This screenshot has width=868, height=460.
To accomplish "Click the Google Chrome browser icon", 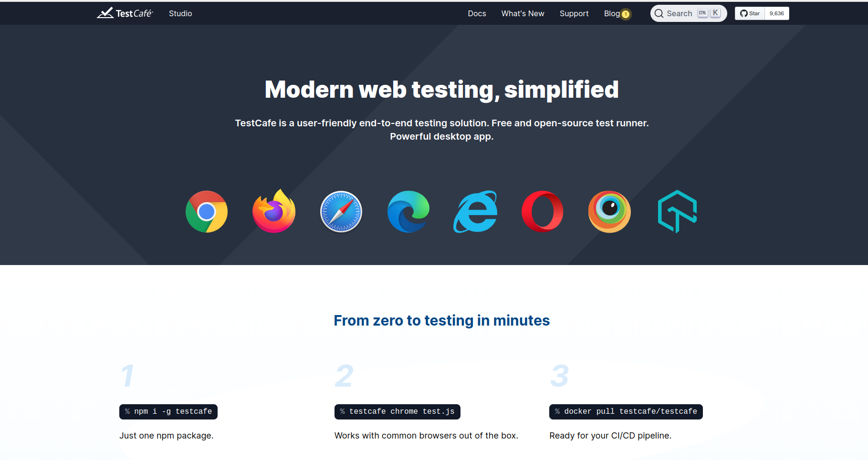I will coord(207,212).
